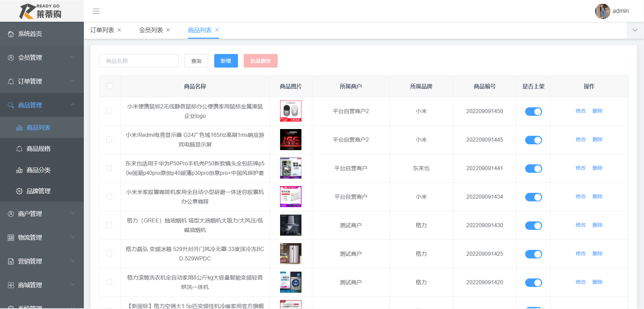Switch to the 会员列表 tab
This screenshot has width=644, height=309.
(151, 30)
